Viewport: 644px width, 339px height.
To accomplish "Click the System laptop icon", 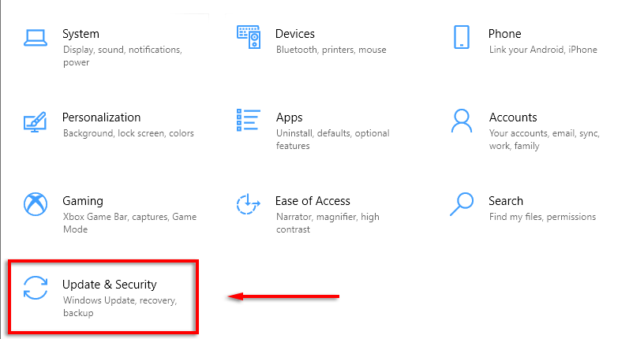I will coord(36,37).
